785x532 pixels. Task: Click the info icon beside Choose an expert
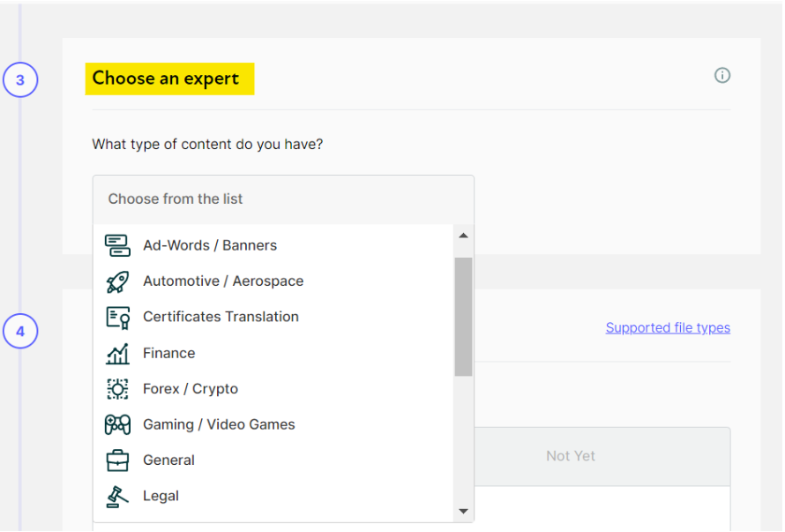721,76
